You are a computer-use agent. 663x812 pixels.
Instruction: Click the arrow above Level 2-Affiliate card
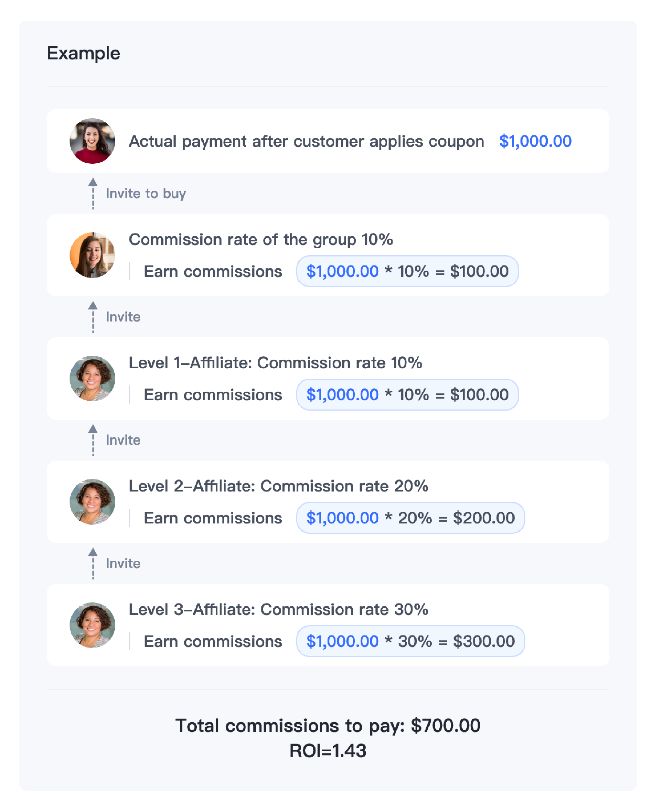click(93, 440)
